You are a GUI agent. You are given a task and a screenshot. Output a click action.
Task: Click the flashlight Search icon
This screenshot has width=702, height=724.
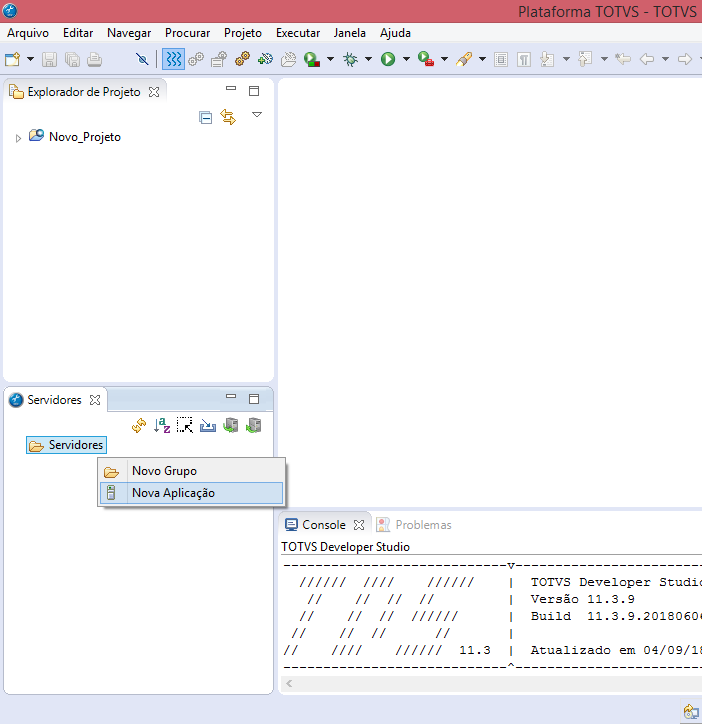[x=464, y=59]
